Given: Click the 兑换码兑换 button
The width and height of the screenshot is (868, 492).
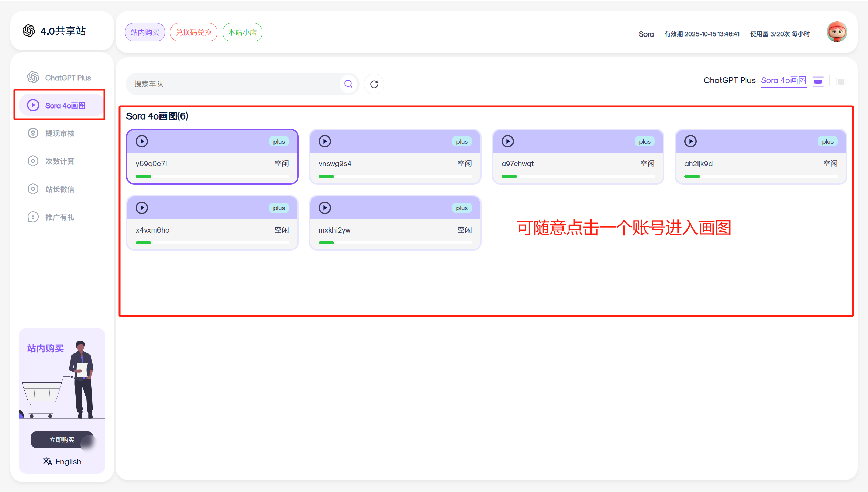Looking at the screenshot, I should (194, 32).
